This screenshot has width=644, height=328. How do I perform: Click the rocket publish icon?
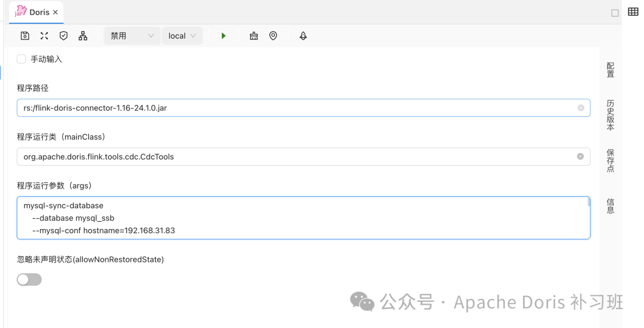point(303,36)
